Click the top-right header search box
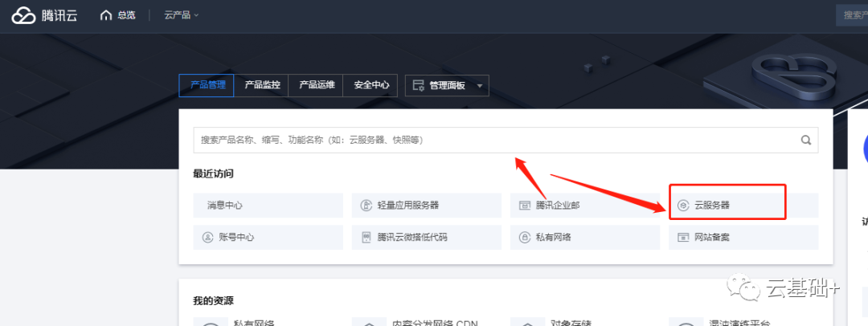The height and width of the screenshot is (326, 868). (x=852, y=15)
